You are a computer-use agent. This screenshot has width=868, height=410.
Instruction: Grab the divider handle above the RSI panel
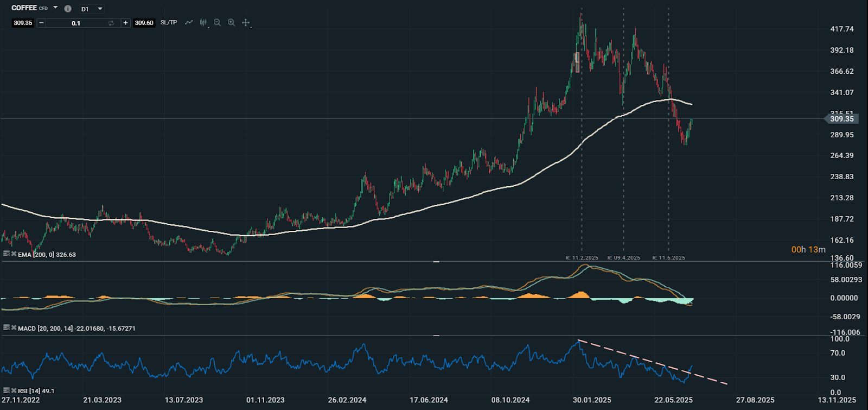click(436, 336)
